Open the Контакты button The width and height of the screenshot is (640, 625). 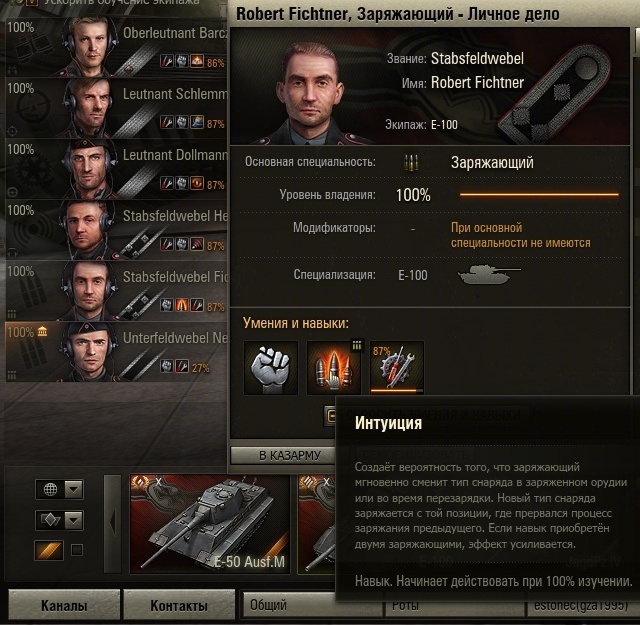coord(179,605)
